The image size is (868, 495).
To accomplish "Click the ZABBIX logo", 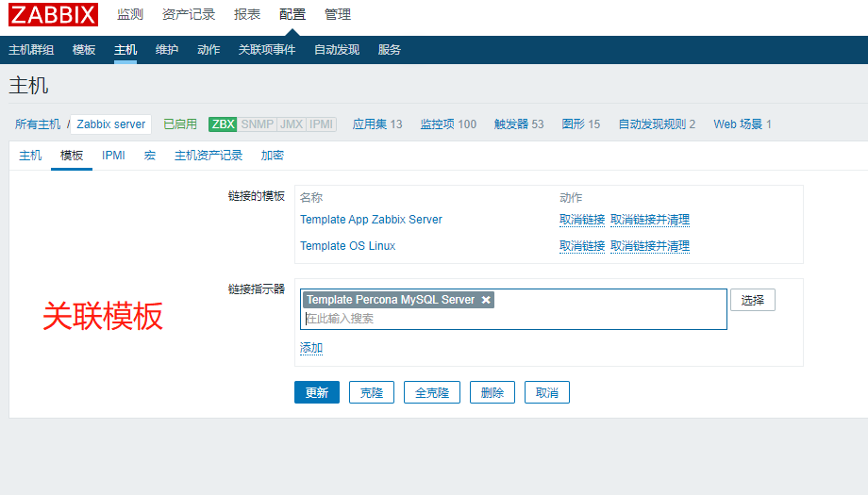I will coord(53,14).
